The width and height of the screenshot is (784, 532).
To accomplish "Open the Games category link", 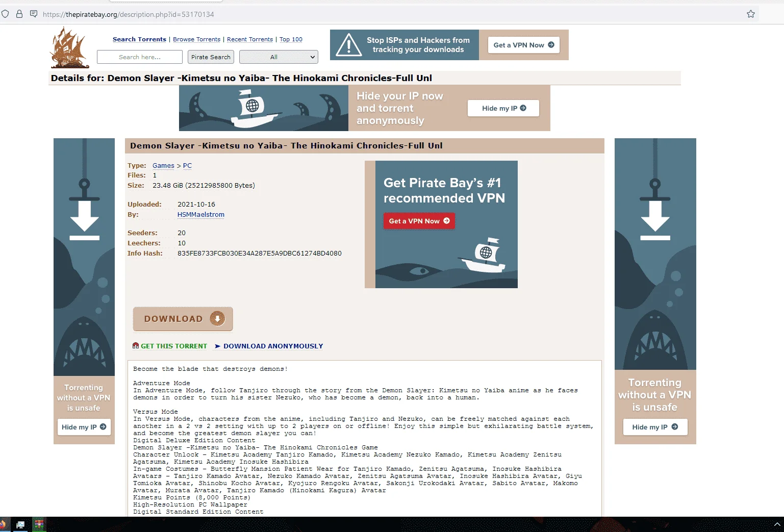I will click(163, 166).
